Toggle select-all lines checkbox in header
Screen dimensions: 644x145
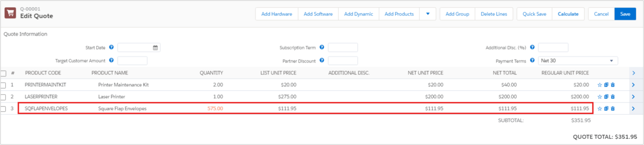[x=4, y=73]
